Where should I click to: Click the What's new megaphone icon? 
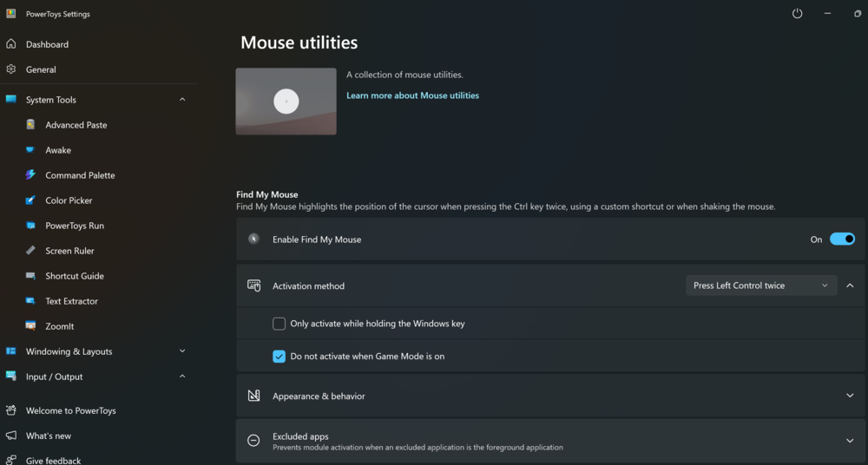point(10,436)
